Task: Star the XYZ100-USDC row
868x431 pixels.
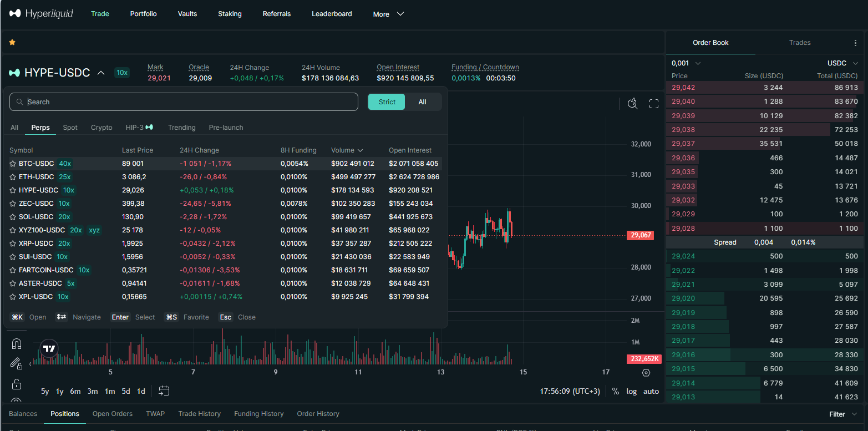Action: pyautogui.click(x=13, y=230)
